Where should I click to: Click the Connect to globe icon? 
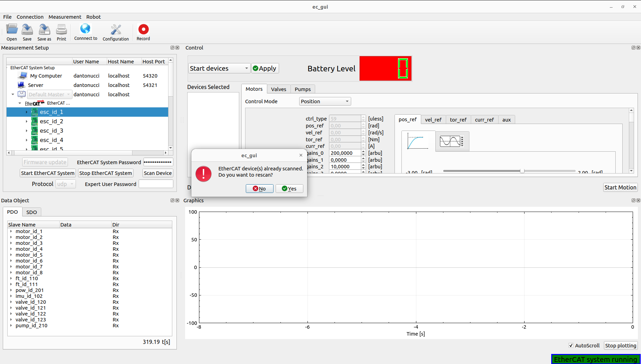[85, 29]
